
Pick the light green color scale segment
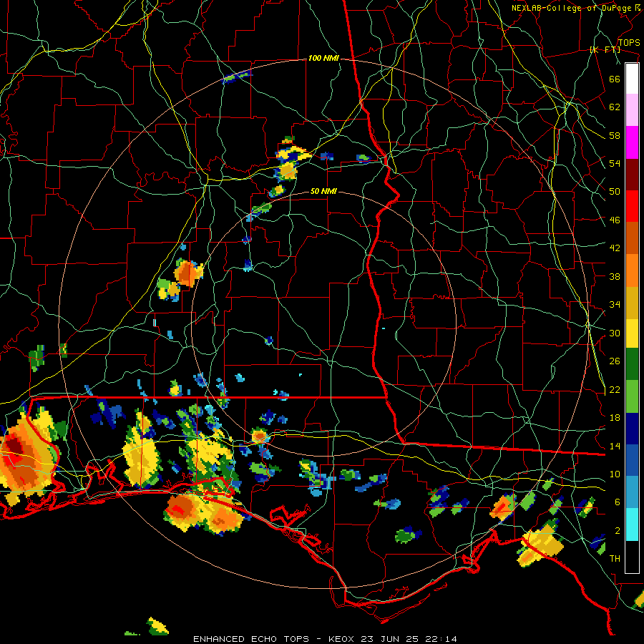coord(632,396)
